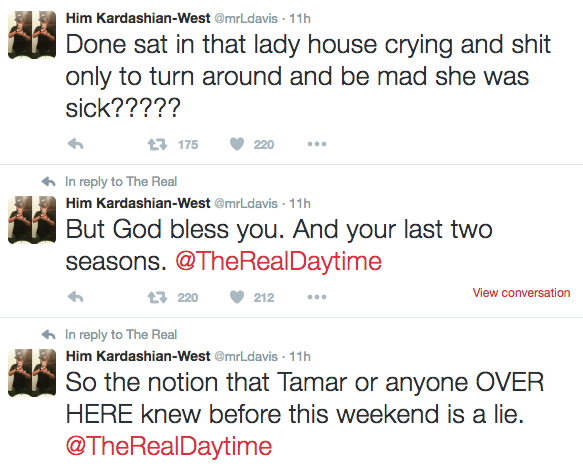Like the tweet with 220 likes

coord(237,144)
